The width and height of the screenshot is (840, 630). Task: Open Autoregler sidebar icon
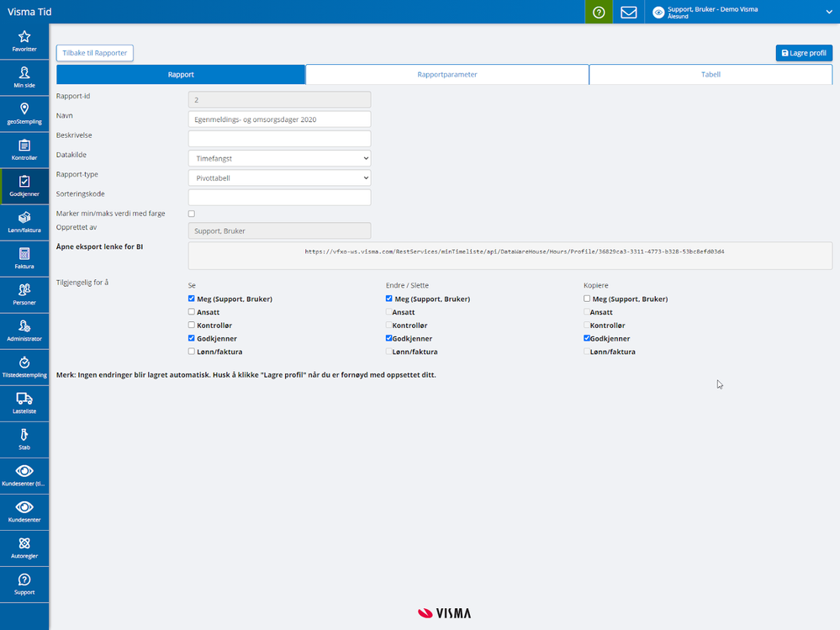pyautogui.click(x=24, y=543)
